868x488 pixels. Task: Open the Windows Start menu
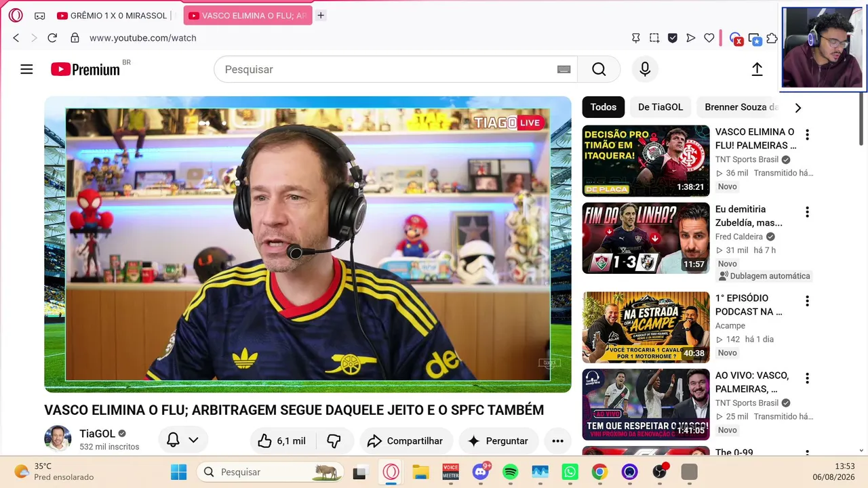click(178, 472)
